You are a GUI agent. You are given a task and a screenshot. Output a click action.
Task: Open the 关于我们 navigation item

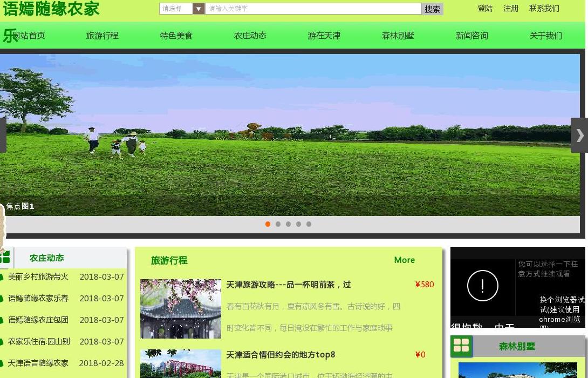[545, 36]
